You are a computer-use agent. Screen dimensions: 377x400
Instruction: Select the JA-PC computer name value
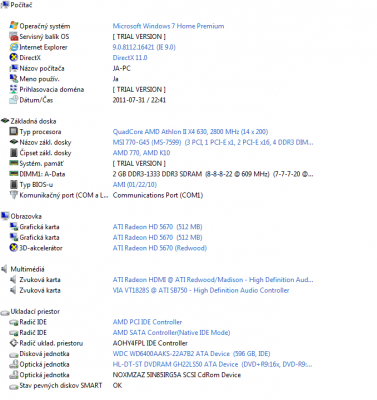122,68
